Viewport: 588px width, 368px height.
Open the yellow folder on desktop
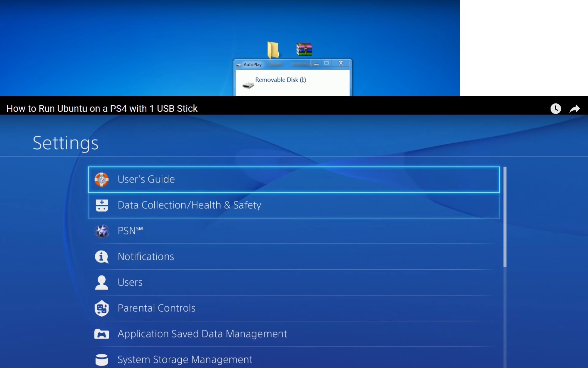[x=273, y=50]
